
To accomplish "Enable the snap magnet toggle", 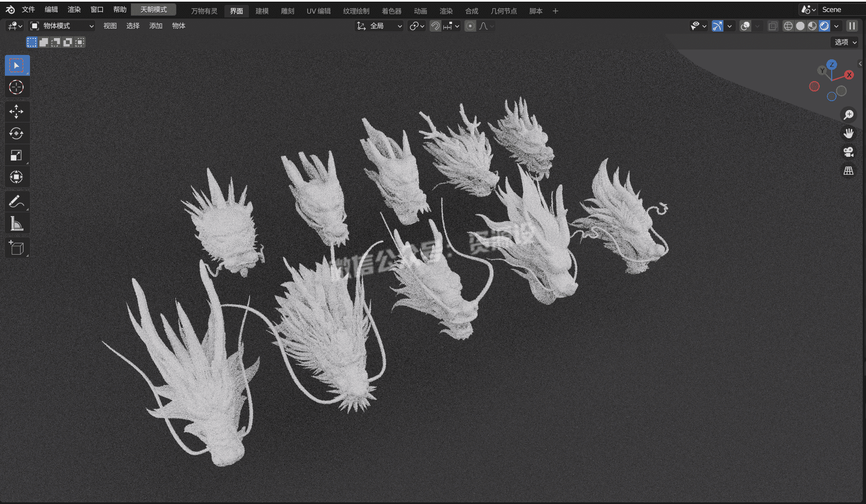I will [435, 26].
